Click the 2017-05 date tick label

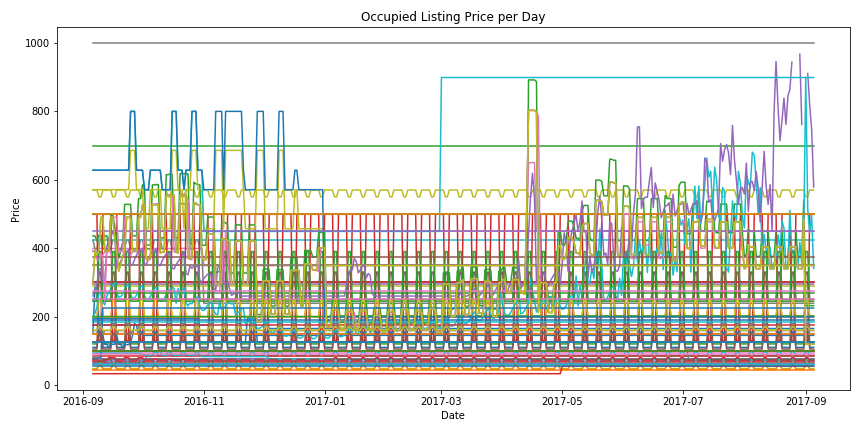point(561,400)
